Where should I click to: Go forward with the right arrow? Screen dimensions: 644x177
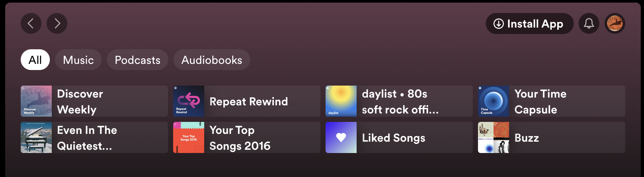pos(57,23)
